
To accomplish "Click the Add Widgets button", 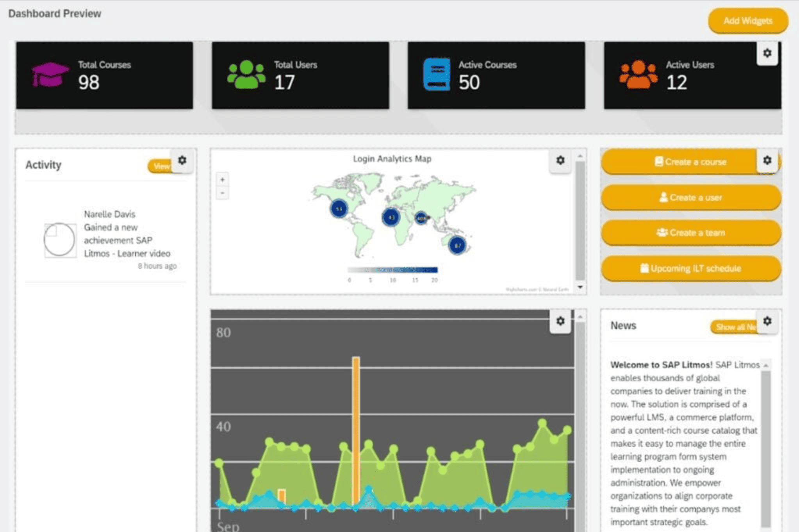I will pos(747,21).
